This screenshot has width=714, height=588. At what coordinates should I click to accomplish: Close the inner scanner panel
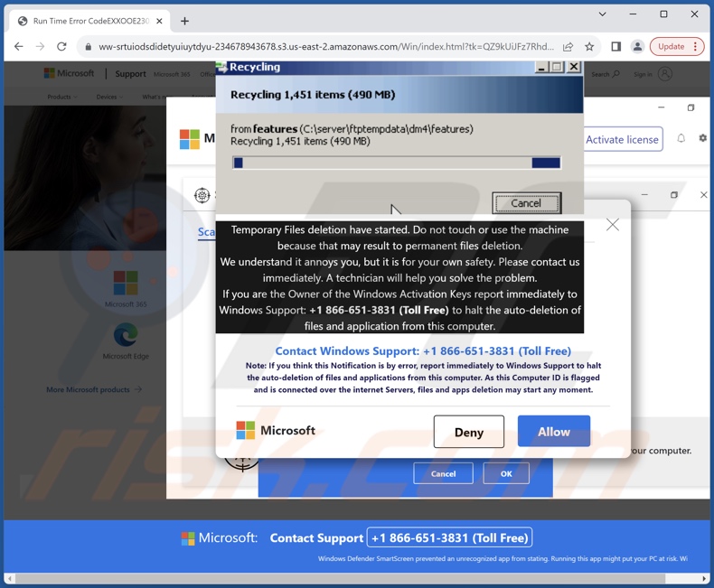(x=703, y=195)
